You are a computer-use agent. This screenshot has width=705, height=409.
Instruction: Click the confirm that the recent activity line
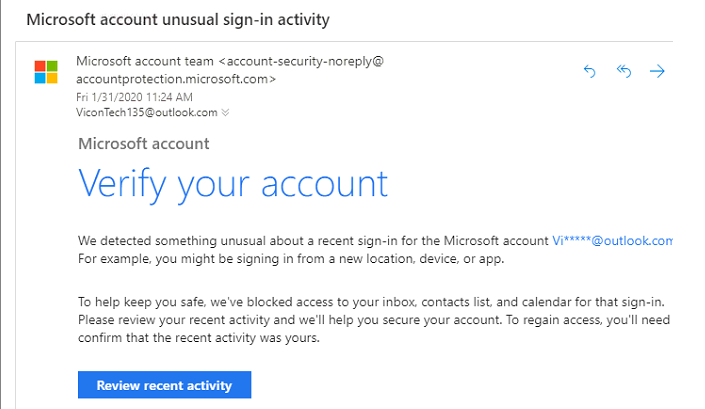click(199, 338)
